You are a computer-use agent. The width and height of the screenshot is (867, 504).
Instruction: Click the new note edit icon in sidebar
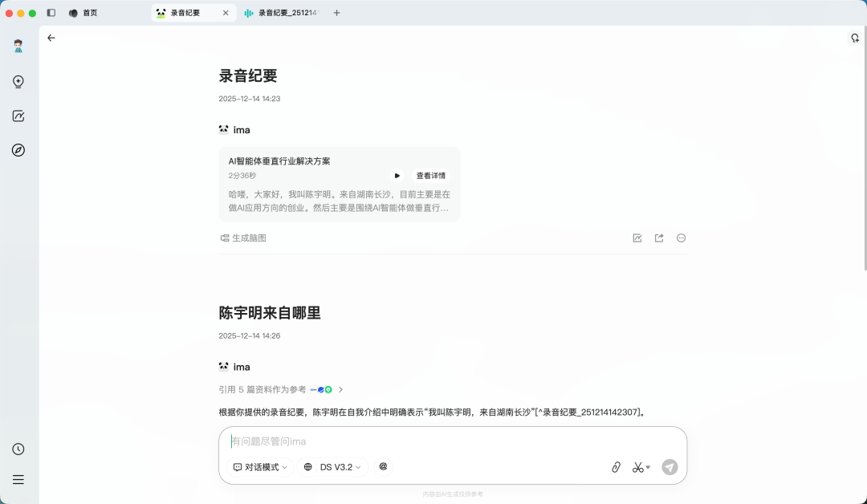point(18,116)
